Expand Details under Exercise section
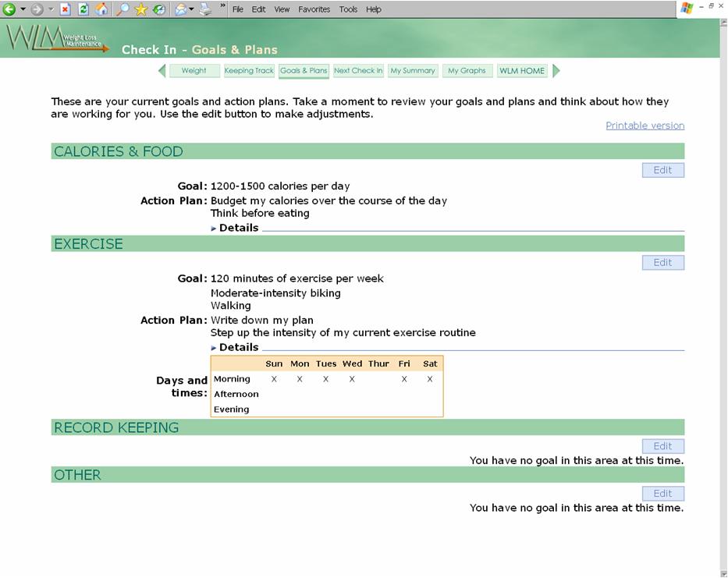The image size is (728, 578). (234, 347)
